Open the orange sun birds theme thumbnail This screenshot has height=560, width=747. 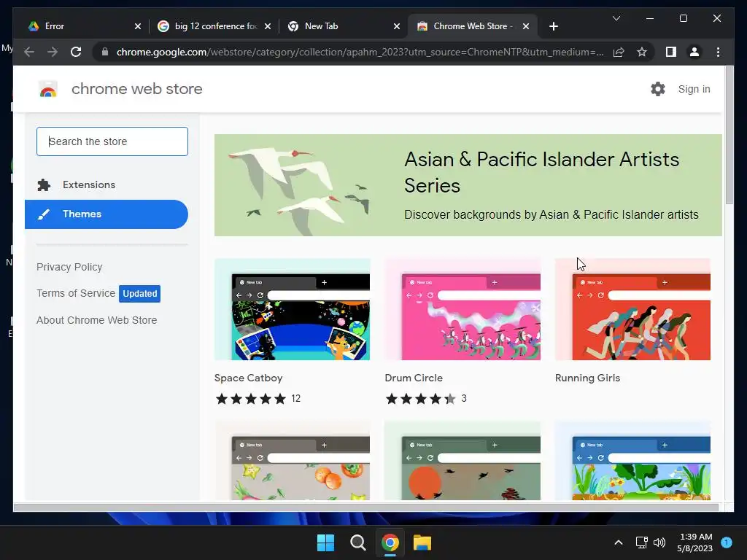click(462, 461)
